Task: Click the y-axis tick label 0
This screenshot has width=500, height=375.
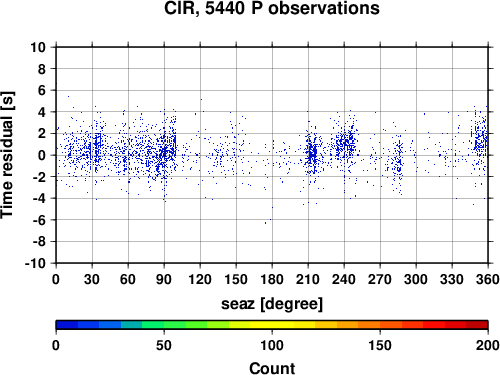Action: click(42, 155)
